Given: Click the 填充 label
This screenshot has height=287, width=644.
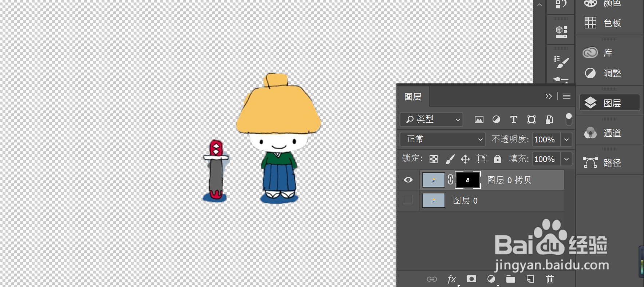Looking at the screenshot, I should click(x=519, y=158).
